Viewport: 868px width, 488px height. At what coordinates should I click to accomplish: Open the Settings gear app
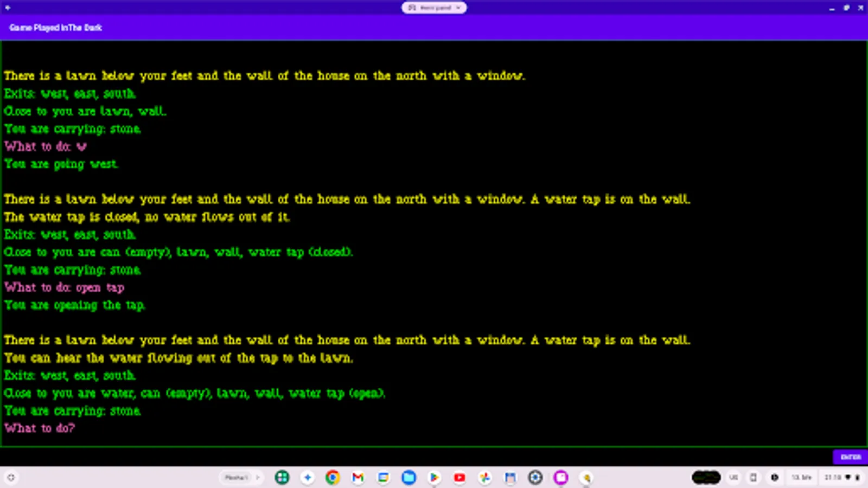click(x=535, y=478)
